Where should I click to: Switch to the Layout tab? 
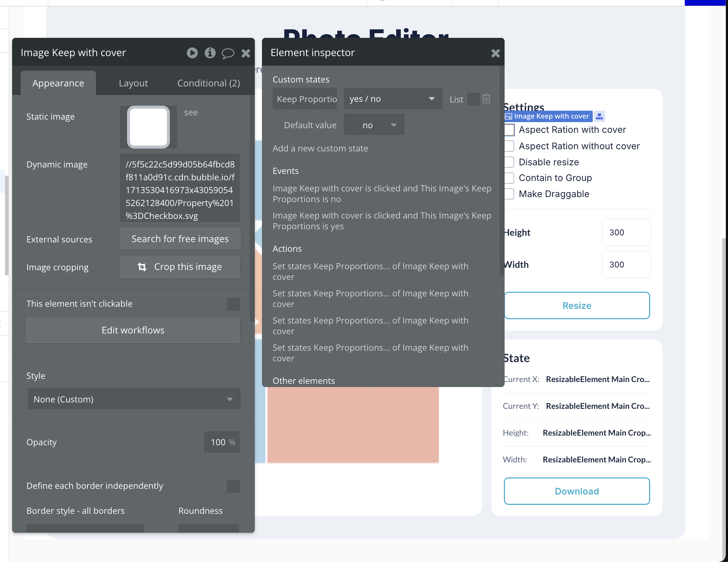click(x=133, y=83)
